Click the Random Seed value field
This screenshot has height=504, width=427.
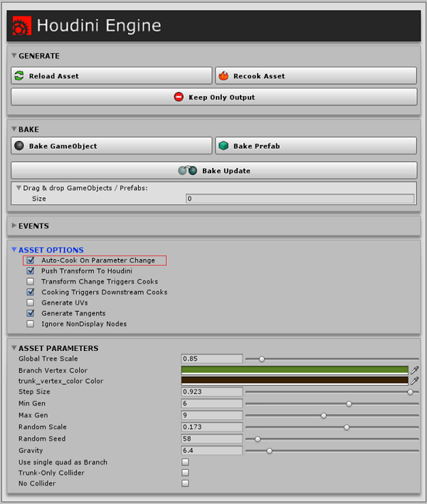pyautogui.click(x=212, y=439)
